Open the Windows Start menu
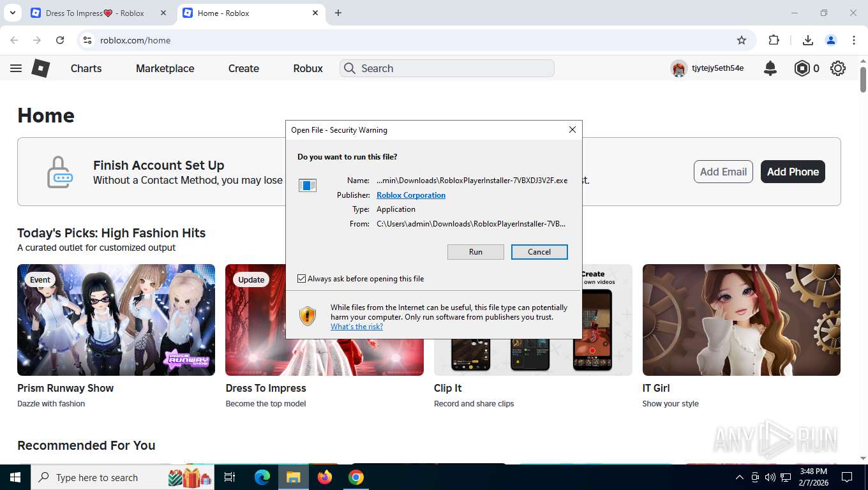 15,477
